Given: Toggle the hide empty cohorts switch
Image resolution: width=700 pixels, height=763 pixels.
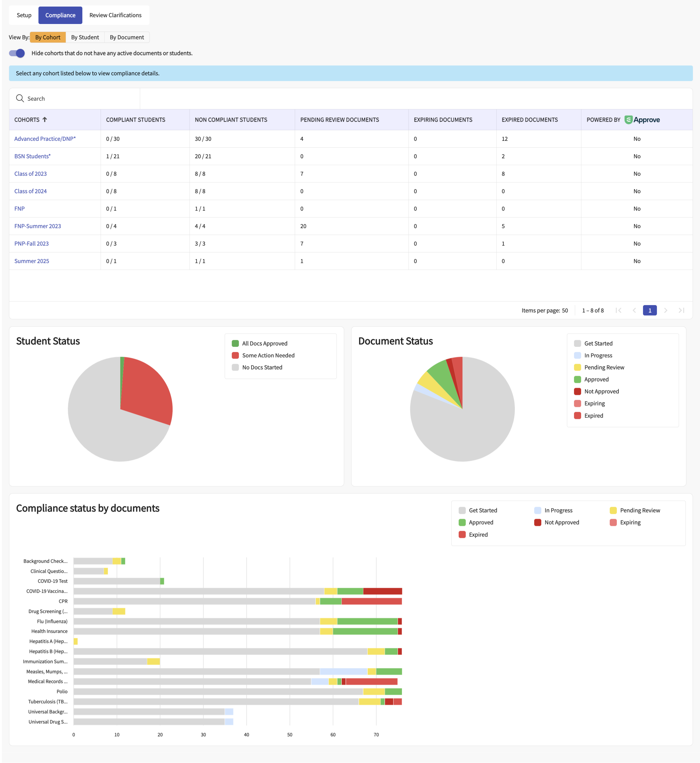Looking at the screenshot, I should tap(17, 53).
